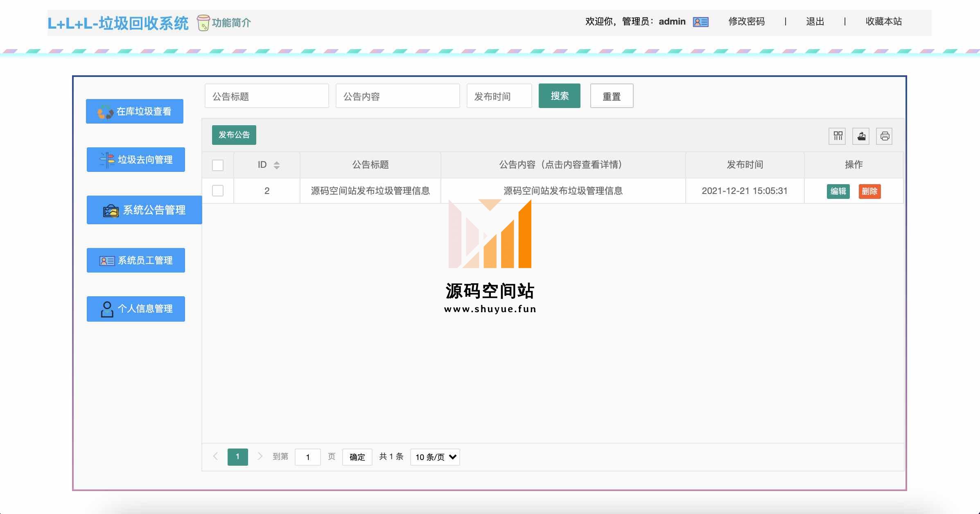Click the 搜索 search button
This screenshot has height=514, width=980.
click(x=560, y=96)
